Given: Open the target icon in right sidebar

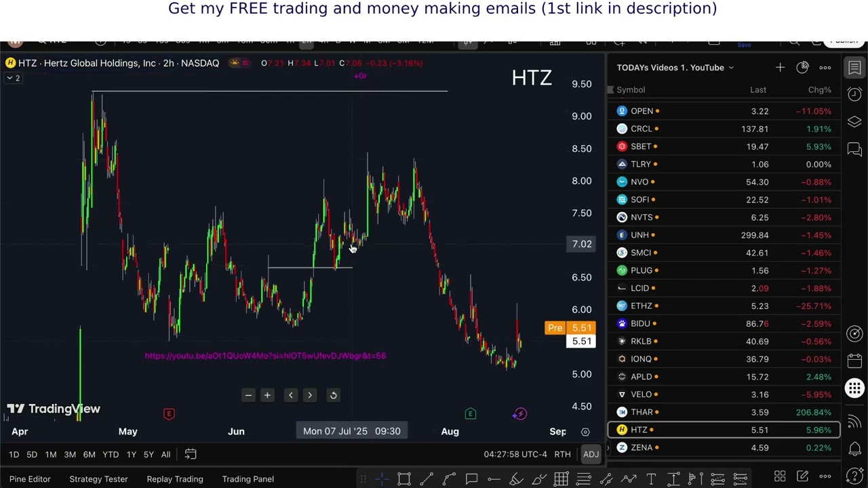Looking at the screenshot, I should pos(854,333).
